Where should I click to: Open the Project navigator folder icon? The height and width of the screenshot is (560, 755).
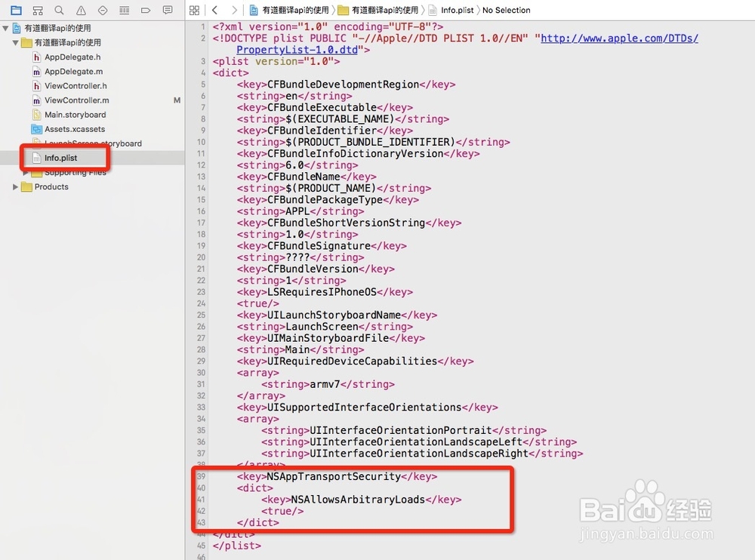[16, 10]
